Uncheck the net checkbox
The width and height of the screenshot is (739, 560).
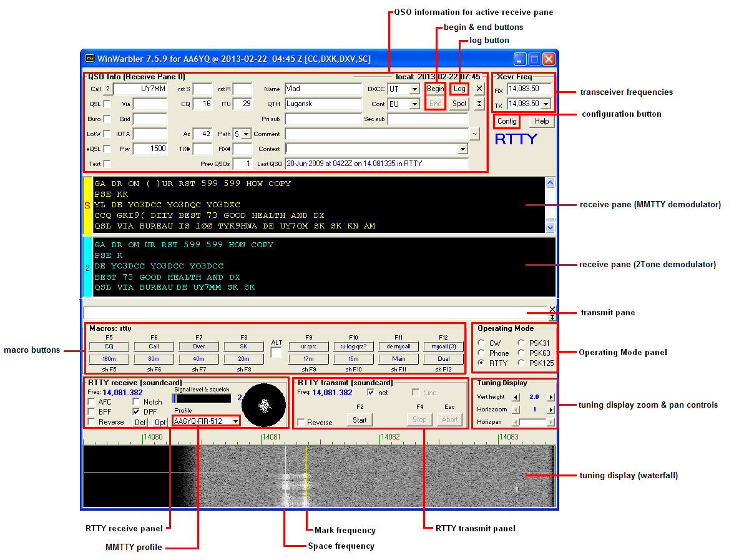pyautogui.click(x=371, y=392)
